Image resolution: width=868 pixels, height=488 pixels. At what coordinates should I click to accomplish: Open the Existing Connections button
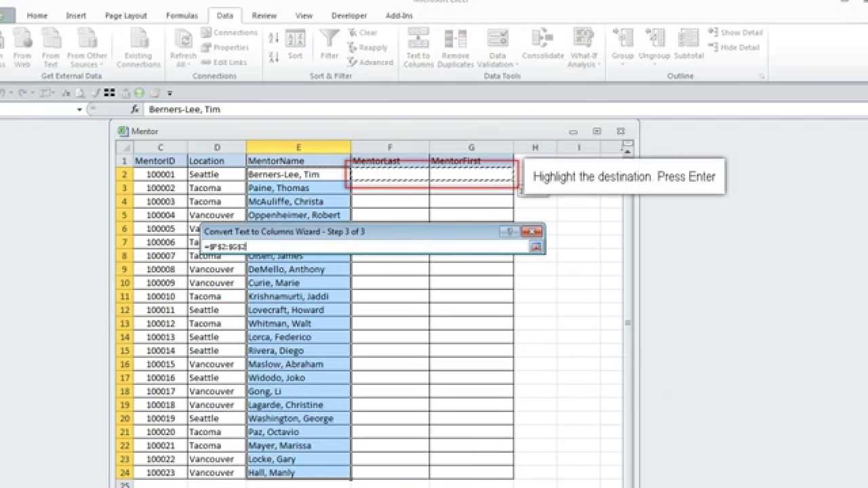point(138,47)
